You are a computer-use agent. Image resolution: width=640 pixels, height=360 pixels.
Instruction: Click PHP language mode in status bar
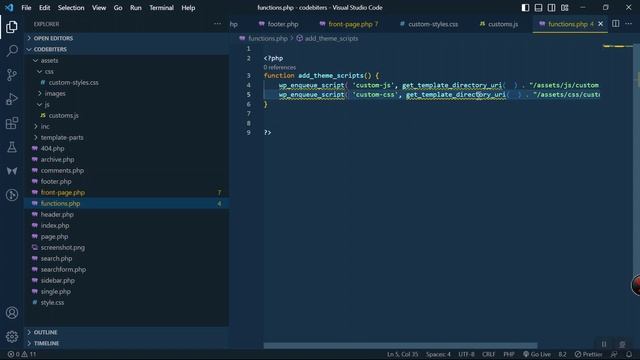509,354
